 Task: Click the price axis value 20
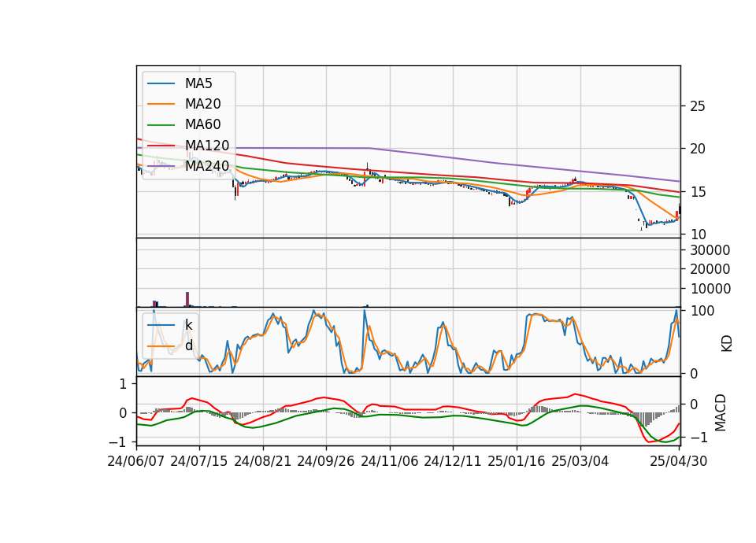point(697,149)
